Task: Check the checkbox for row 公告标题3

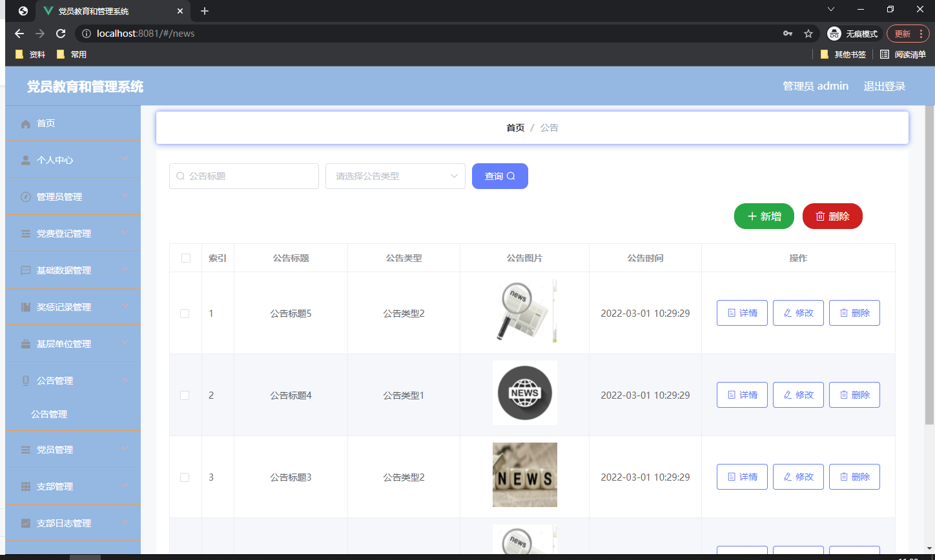Action: (185, 477)
